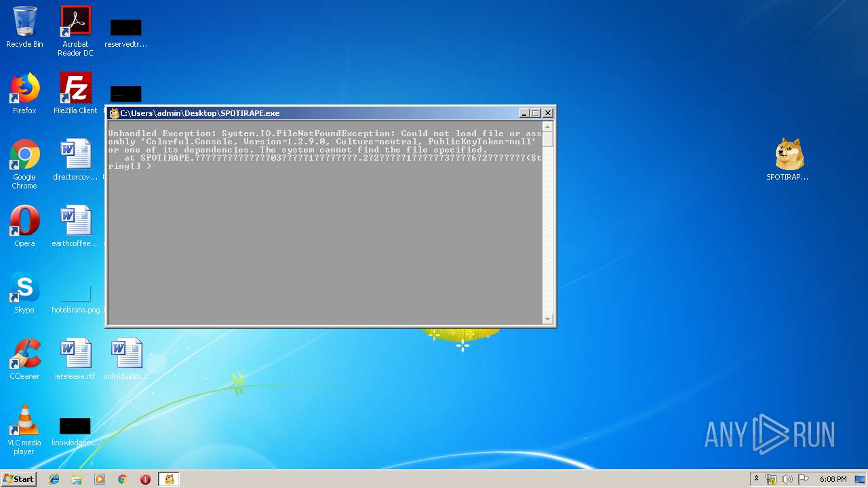Open Chrome from the taskbar

click(123, 479)
